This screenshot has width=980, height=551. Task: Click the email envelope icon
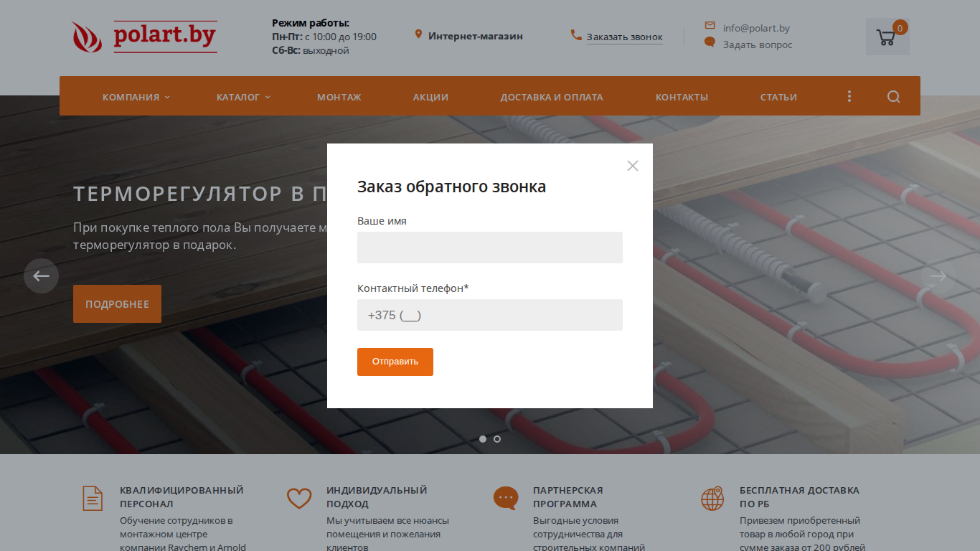(710, 25)
